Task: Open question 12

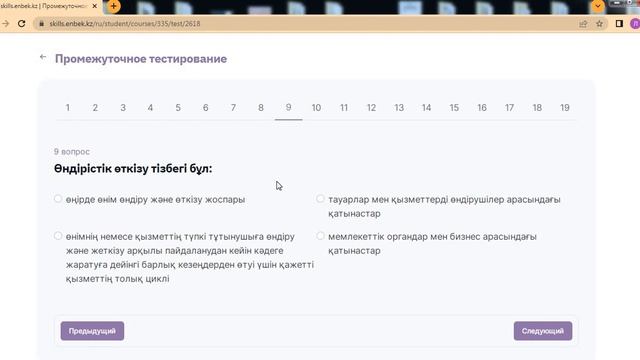Action: tap(371, 108)
